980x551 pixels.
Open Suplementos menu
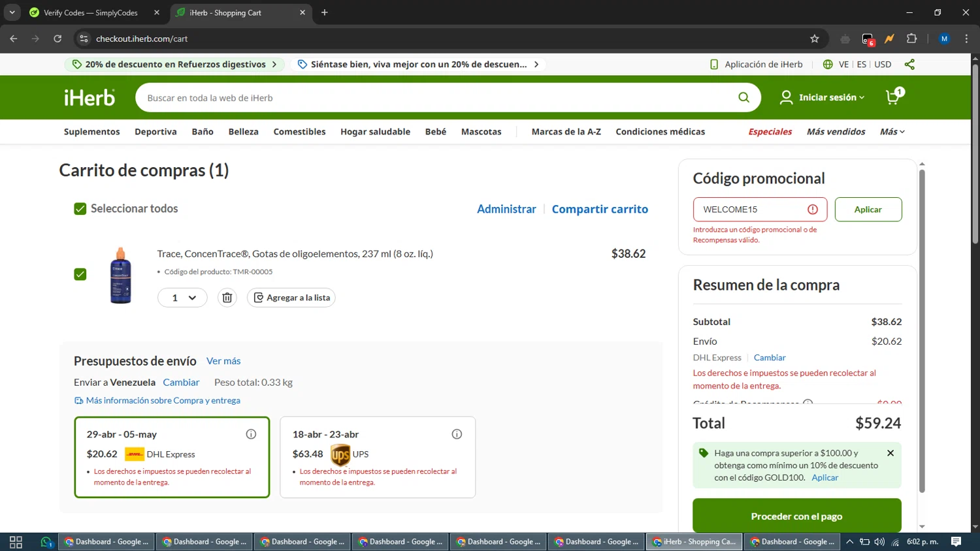(92, 131)
